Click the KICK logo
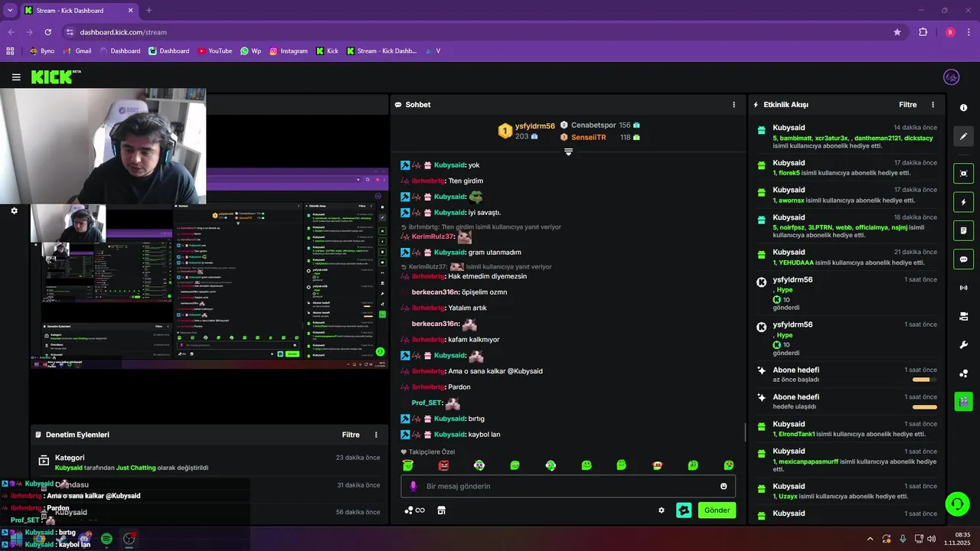Viewport: 980px width, 551px height. 56,77
